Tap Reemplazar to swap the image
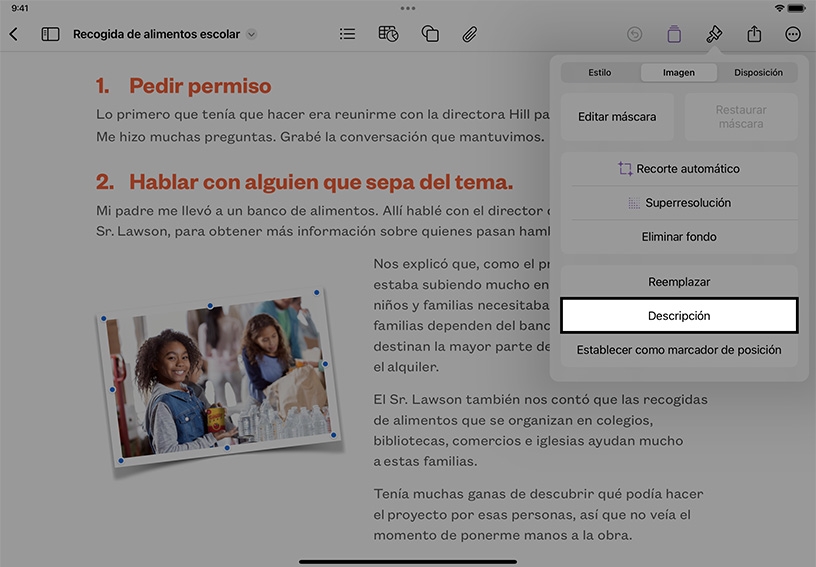The image size is (816, 567). coord(679,282)
